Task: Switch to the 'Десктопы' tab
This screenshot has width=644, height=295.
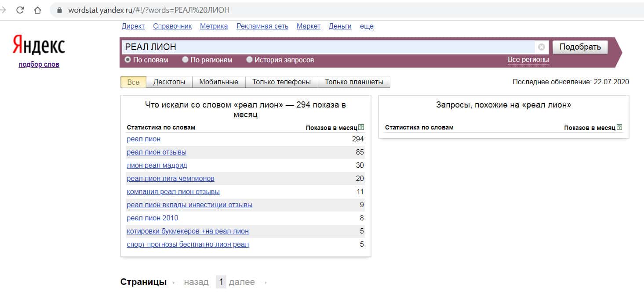Action: coord(169,82)
